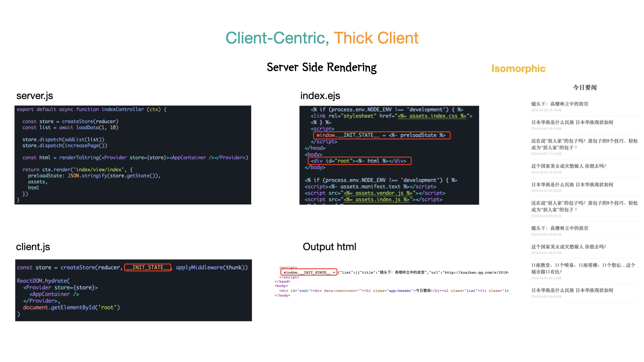Click the "document.getElementById('root')" line
This screenshot has width=644, height=362.
tap(71, 307)
